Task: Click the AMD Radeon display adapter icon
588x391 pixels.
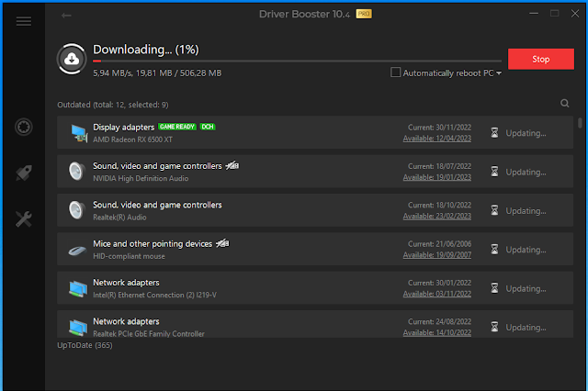Action: pyautogui.click(x=78, y=133)
